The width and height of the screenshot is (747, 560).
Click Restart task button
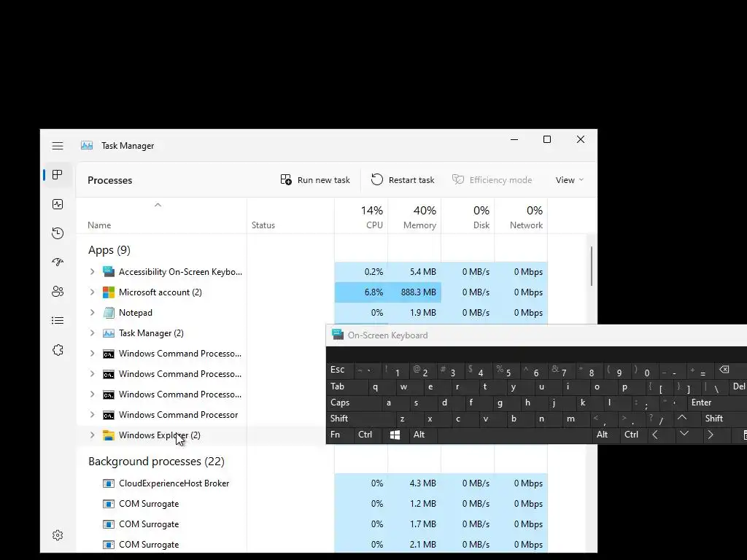pos(403,180)
